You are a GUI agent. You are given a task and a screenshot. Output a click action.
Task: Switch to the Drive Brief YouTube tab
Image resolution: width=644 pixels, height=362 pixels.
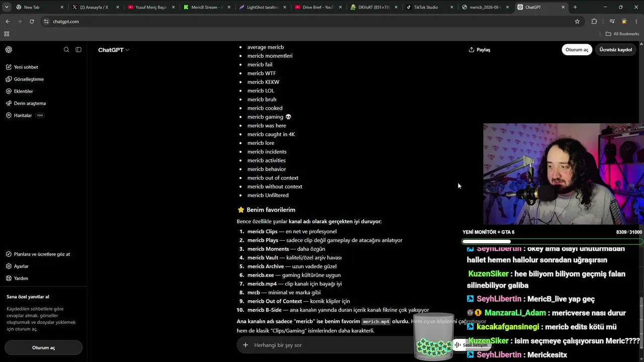317,7
